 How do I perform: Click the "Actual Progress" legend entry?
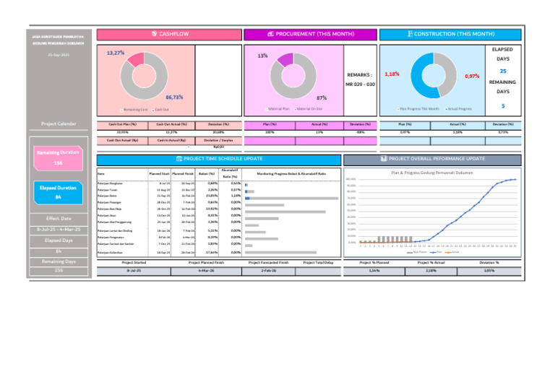[459, 109]
